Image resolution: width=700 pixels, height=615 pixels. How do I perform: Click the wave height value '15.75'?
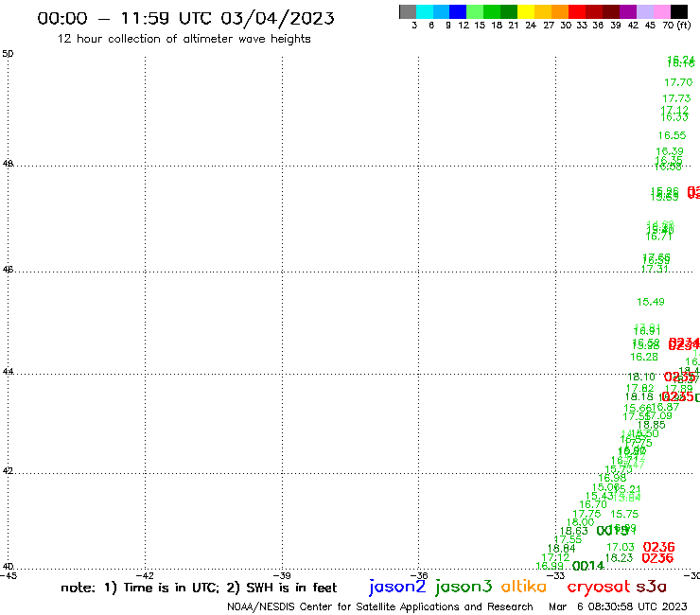click(x=624, y=514)
